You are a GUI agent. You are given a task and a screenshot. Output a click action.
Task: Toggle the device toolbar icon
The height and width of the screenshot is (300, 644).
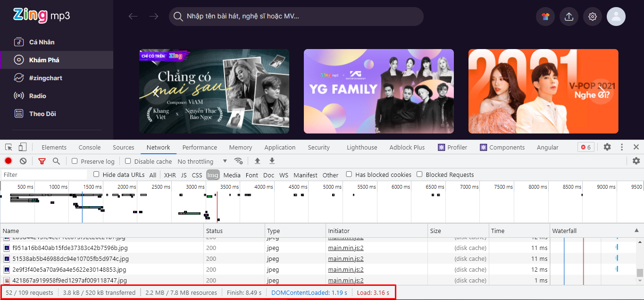click(23, 147)
